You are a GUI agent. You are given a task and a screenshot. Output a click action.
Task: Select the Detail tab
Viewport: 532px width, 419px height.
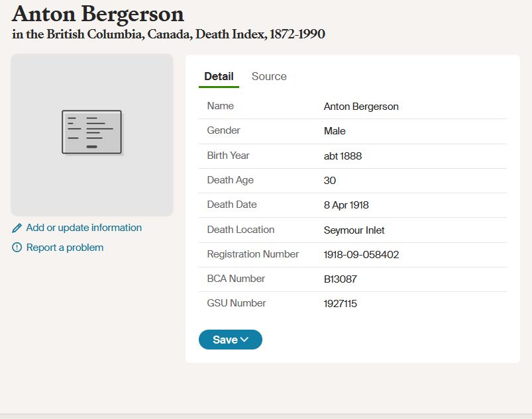coord(219,76)
